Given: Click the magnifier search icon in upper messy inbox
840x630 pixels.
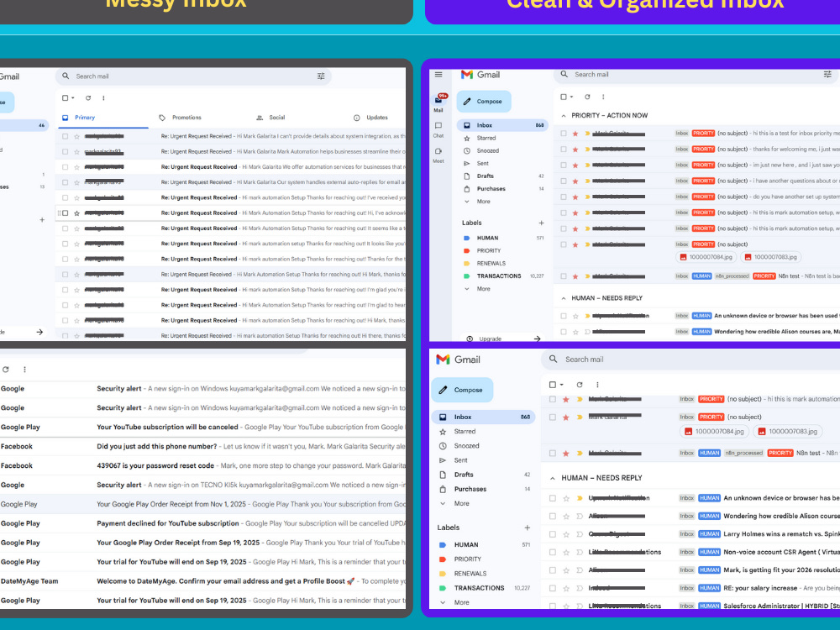Looking at the screenshot, I should click(66, 76).
